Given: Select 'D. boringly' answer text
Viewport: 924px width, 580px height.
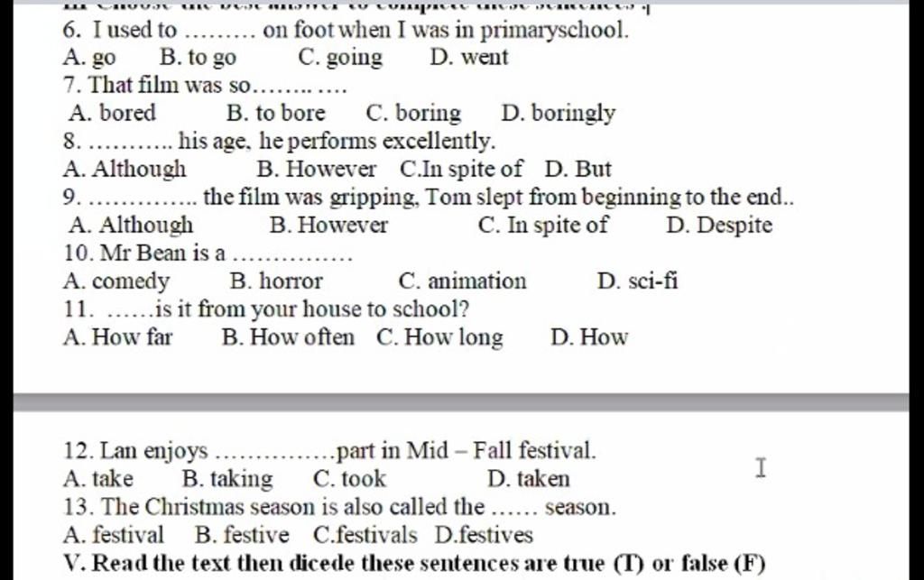Looking at the screenshot, I should [558, 113].
